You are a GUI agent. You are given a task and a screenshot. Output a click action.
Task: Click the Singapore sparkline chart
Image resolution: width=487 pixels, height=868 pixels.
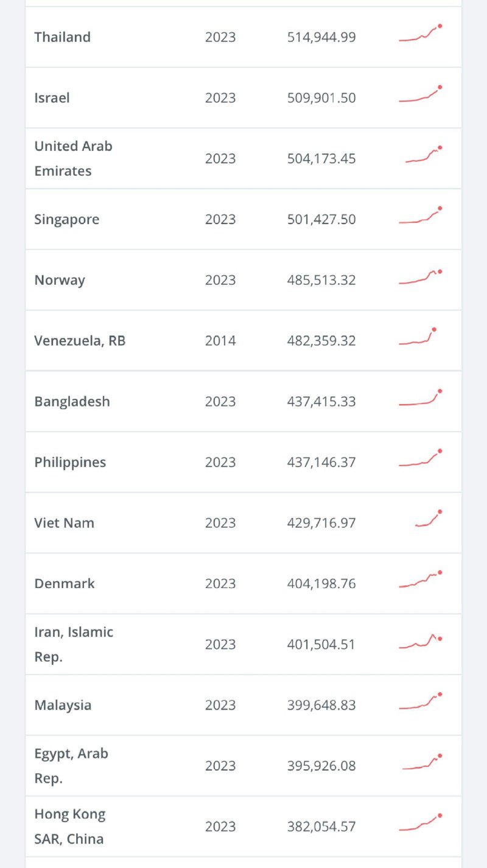420,217
